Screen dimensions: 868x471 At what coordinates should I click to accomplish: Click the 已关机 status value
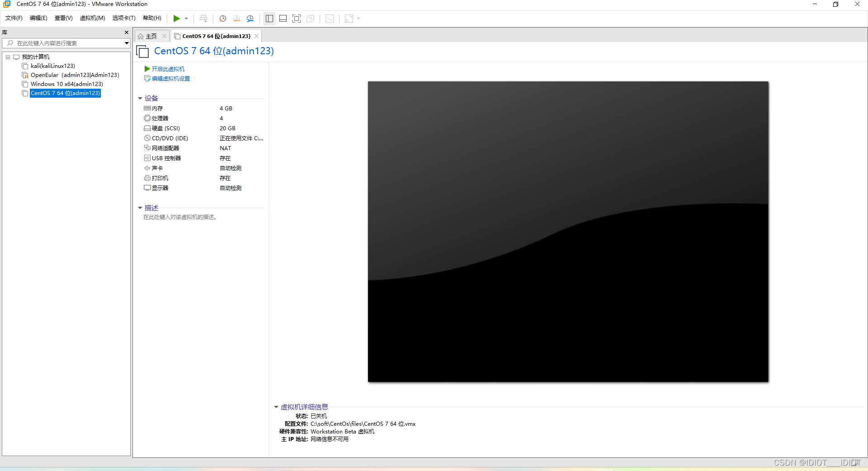pos(319,416)
